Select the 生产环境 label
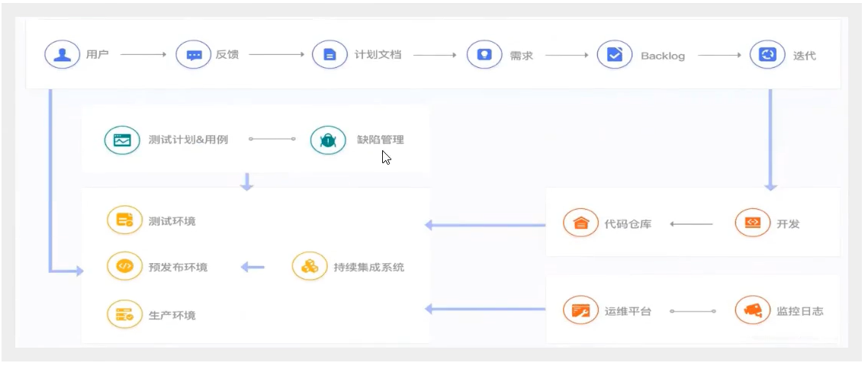The image size is (868, 366). (172, 316)
